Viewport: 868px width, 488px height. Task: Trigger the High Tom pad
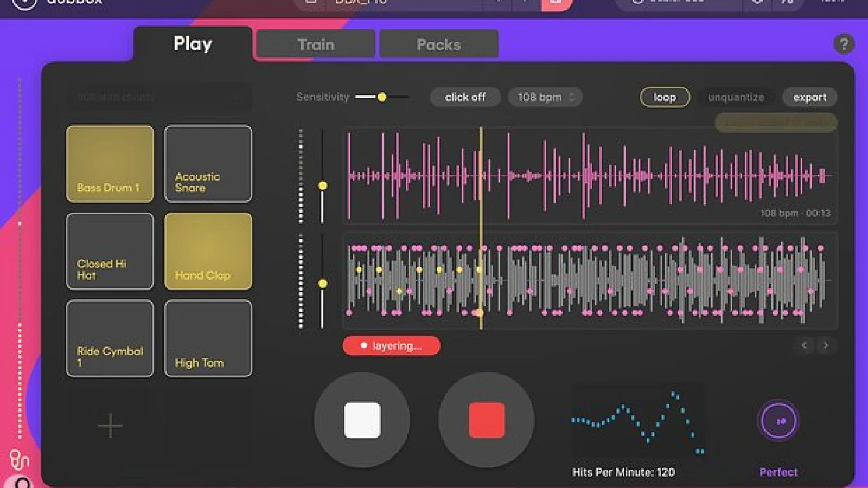pyautogui.click(x=208, y=338)
